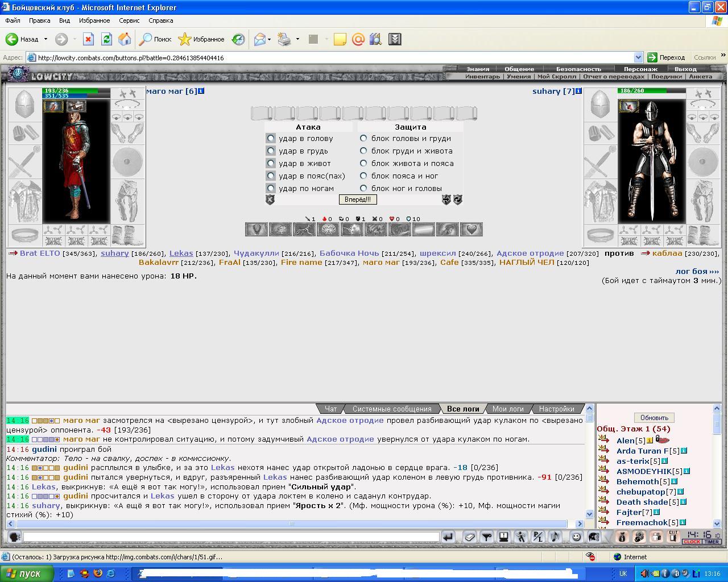This screenshot has width=728, height=582.
Task: Click the Переход go button
Action: click(x=667, y=57)
